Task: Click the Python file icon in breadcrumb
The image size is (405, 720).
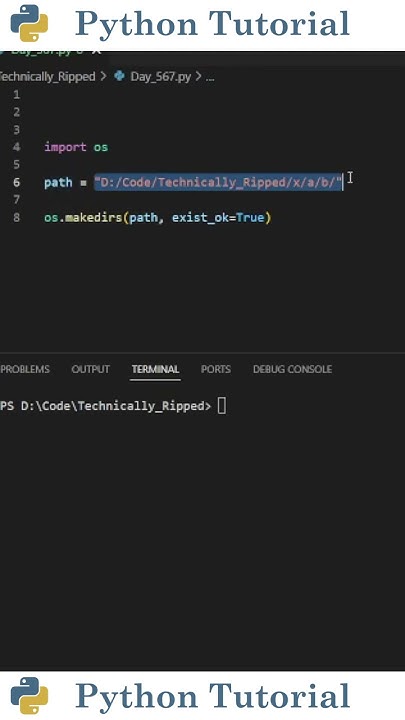Action: click(x=120, y=76)
